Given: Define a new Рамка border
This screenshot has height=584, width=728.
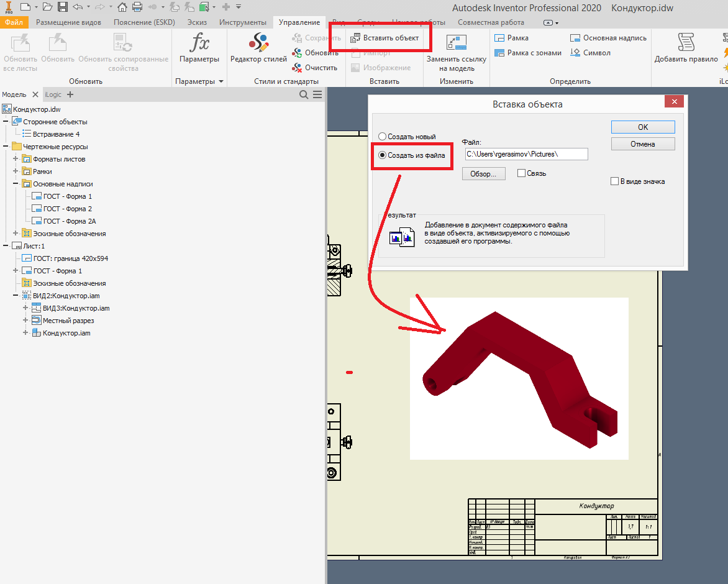Looking at the screenshot, I should (x=512, y=38).
